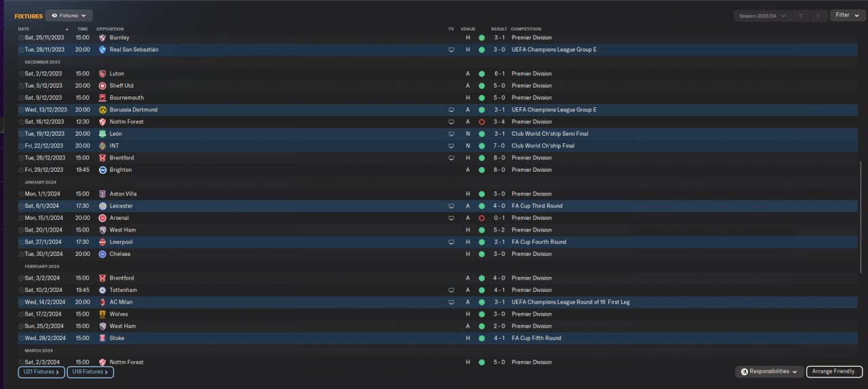Expand the Responsibilities dropdown
This screenshot has width=868, height=389.
(769, 371)
